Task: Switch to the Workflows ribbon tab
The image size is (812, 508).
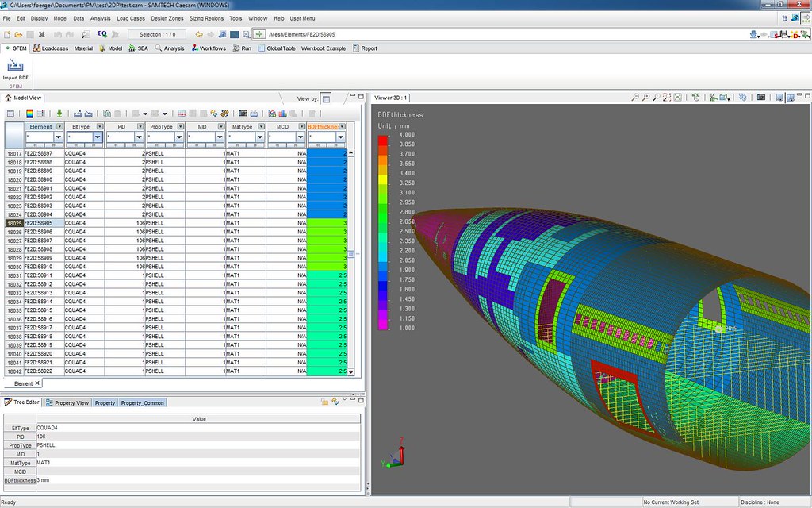Action: (x=209, y=48)
